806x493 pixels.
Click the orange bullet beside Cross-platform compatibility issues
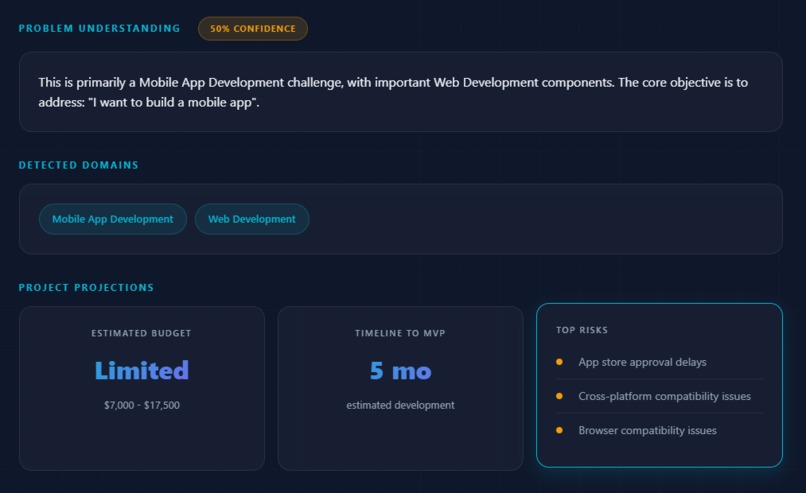559,396
